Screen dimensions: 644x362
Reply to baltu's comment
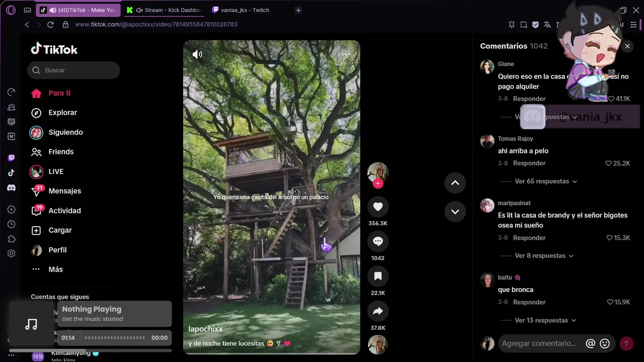click(x=529, y=302)
